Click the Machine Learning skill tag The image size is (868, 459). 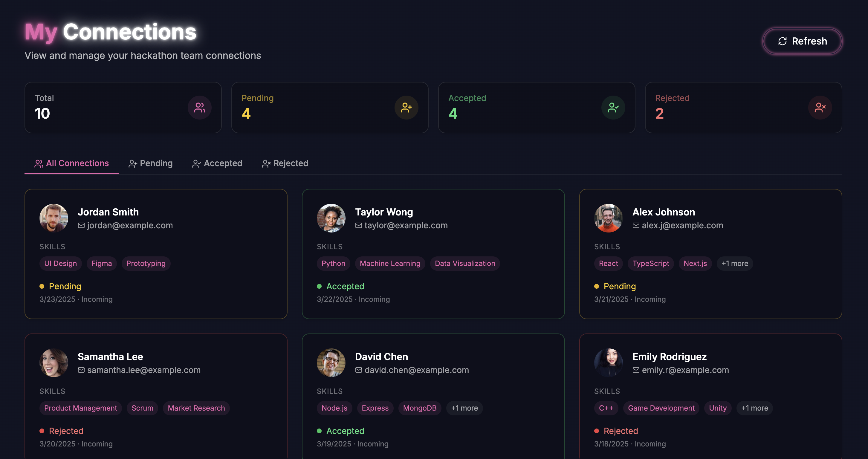point(390,263)
